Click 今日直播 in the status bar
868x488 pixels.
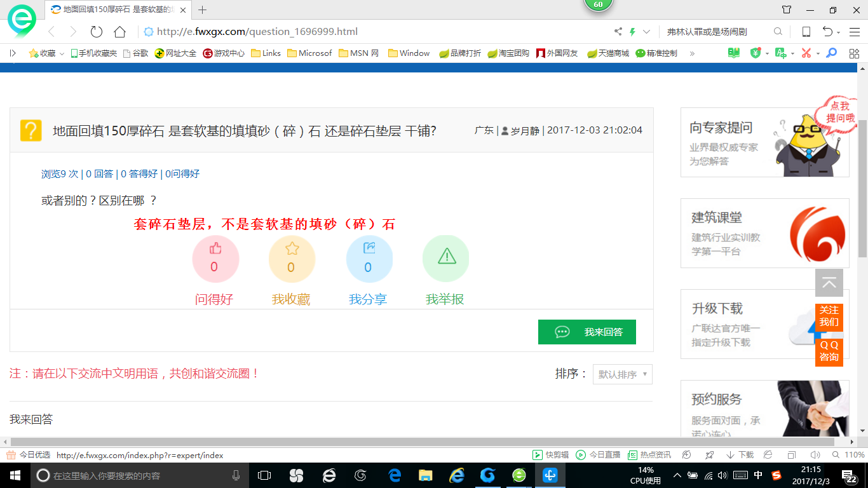(x=598, y=455)
